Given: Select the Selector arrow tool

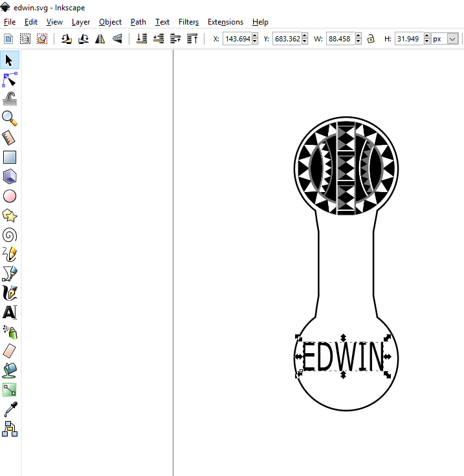Looking at the screenshot, I should coord(10,60).
